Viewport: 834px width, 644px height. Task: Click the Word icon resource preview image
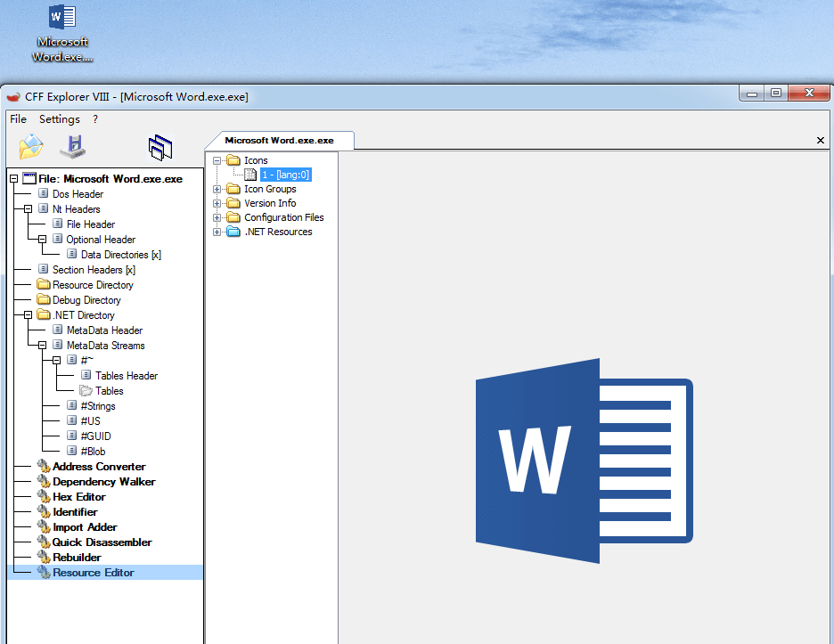[584, 461]
